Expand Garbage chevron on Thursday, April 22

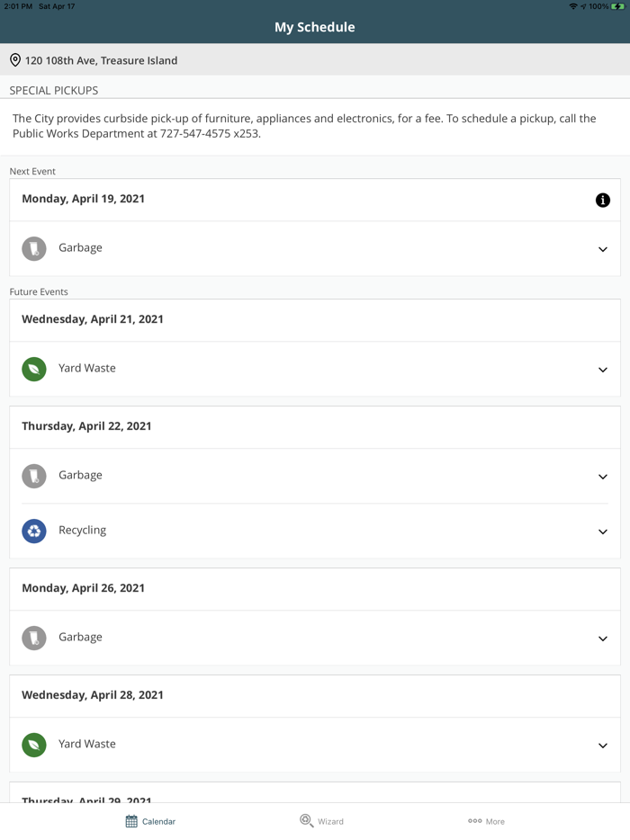[603, 477]
